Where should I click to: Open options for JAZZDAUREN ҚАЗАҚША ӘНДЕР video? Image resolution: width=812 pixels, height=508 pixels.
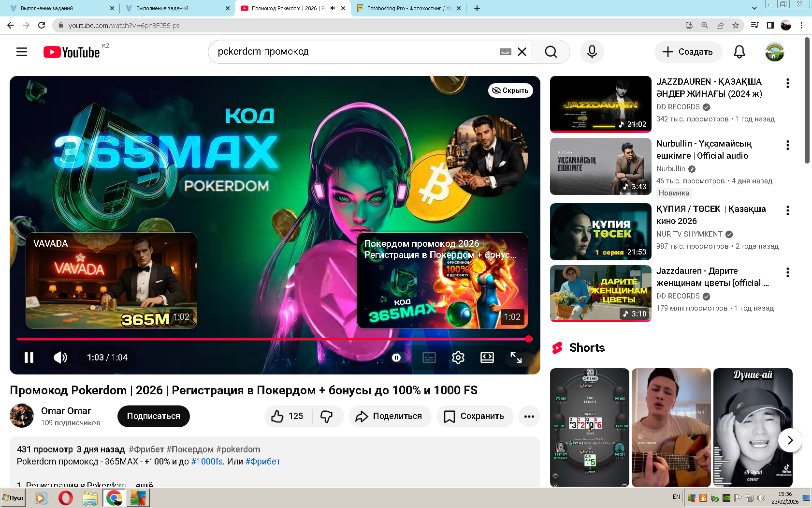point(788,83)
